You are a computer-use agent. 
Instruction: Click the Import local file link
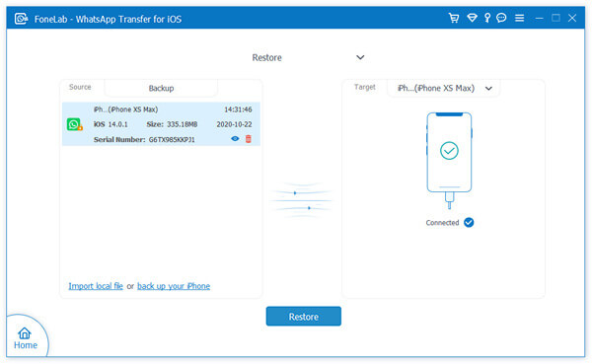coord(96,286)
